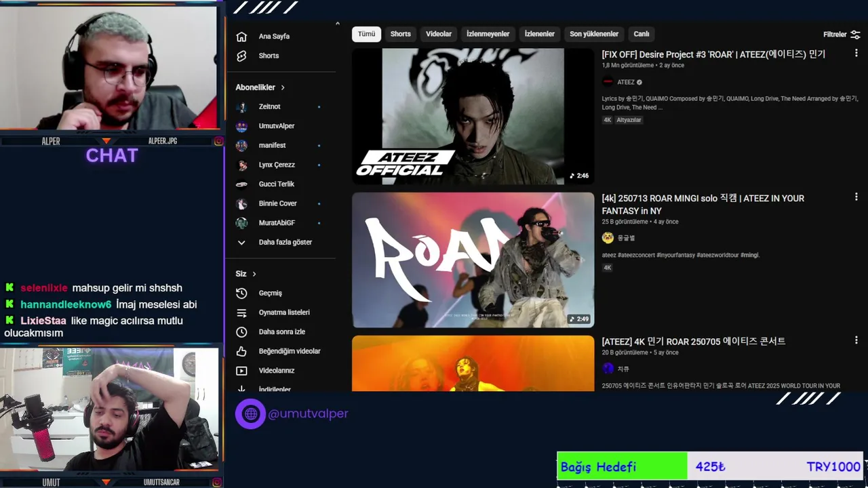Viewport: 868px width, 488px height.
Task: Open the Filtreler filter icon
Action: click(x=855, y=35)
